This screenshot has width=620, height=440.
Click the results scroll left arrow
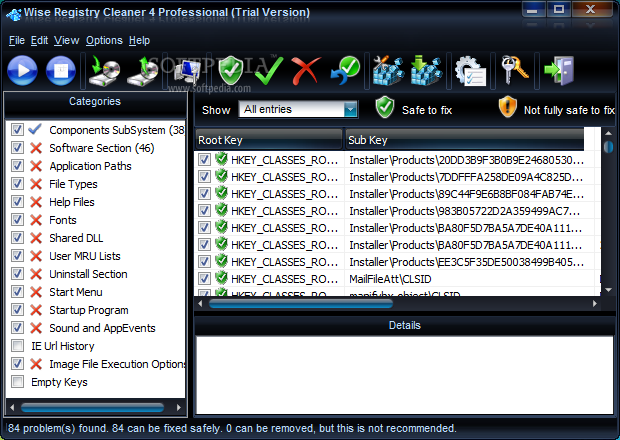coord(200,304)
